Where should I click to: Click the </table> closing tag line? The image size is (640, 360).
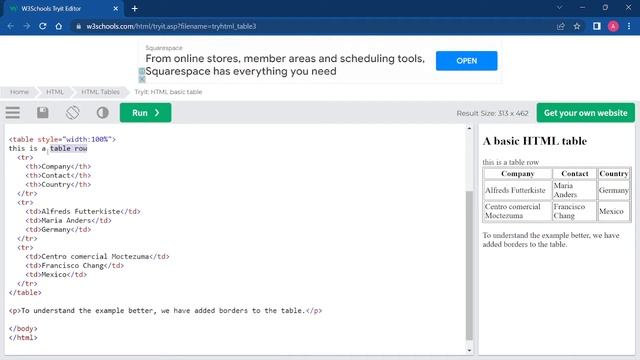[x=25, y=292]
